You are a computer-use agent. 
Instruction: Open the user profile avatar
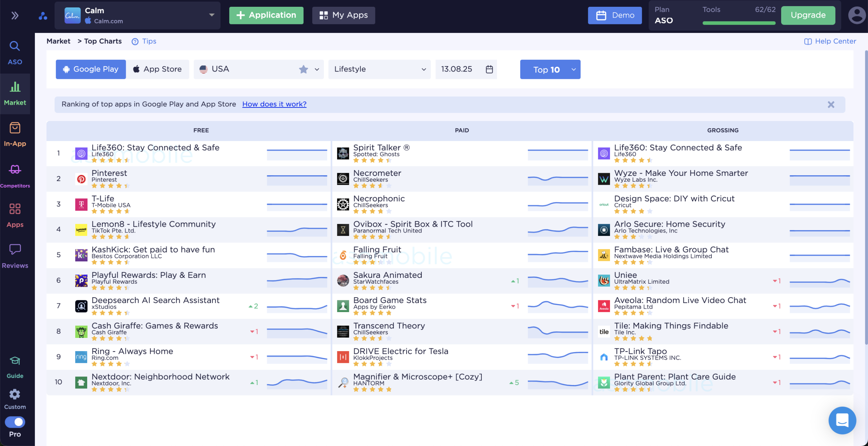(x=856, y=15)
